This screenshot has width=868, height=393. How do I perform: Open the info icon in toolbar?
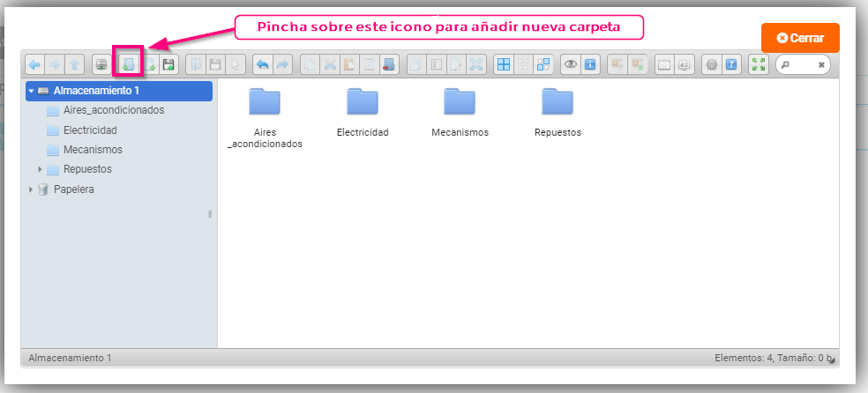[591, 64]
